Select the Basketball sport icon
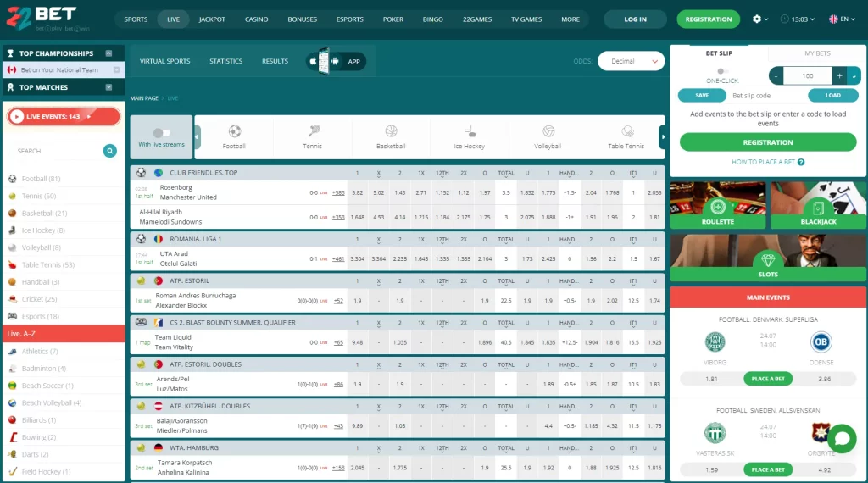This screenshot has width=868, height=483. 391,131
